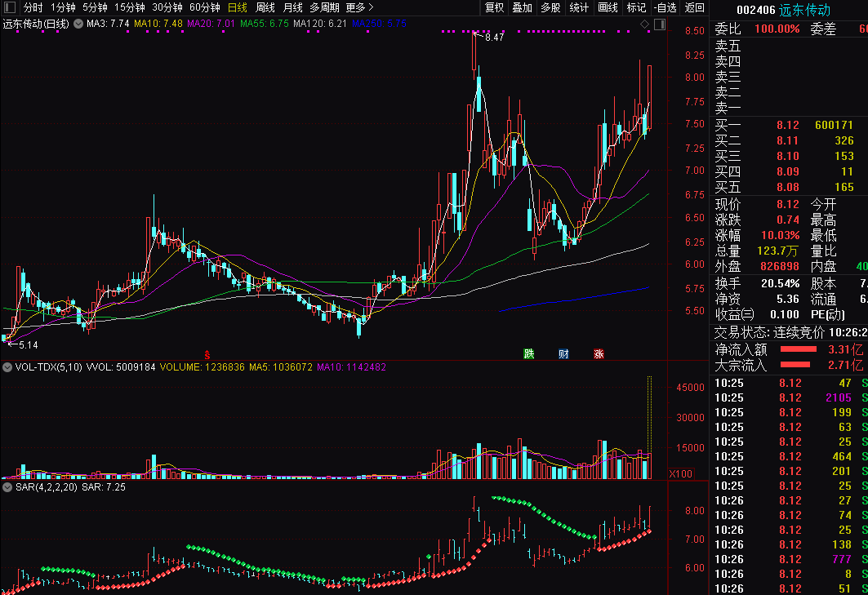
Task: Switch to the 周线 weekly chart
Action: (x=265, y=7)
